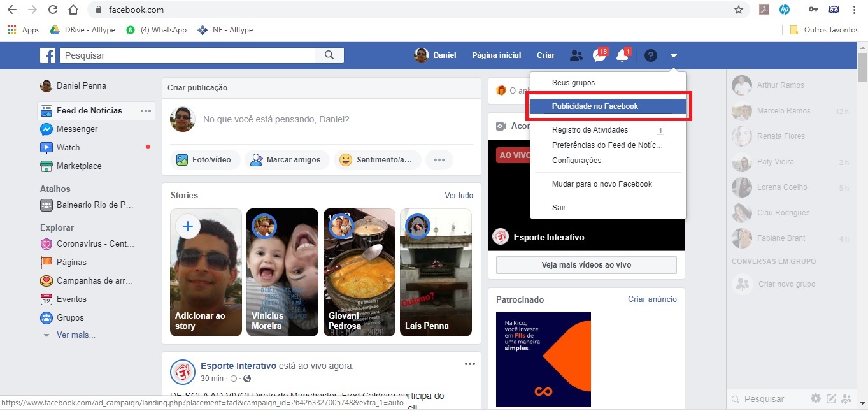Open Chrome three-dot menu

click(x=854, y=10)
